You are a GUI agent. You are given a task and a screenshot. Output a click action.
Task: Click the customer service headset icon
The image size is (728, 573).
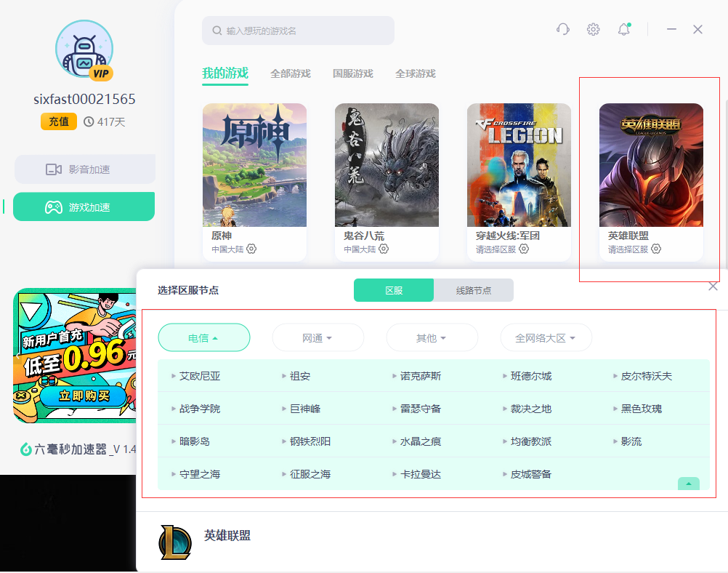point(562,29)
